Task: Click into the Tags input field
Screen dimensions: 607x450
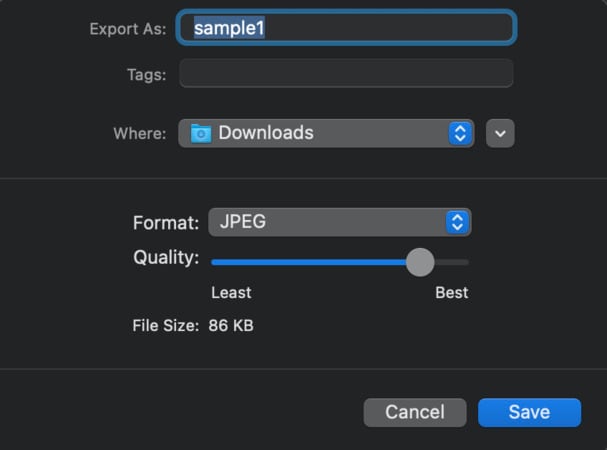Action: click(x=346, y=73)
